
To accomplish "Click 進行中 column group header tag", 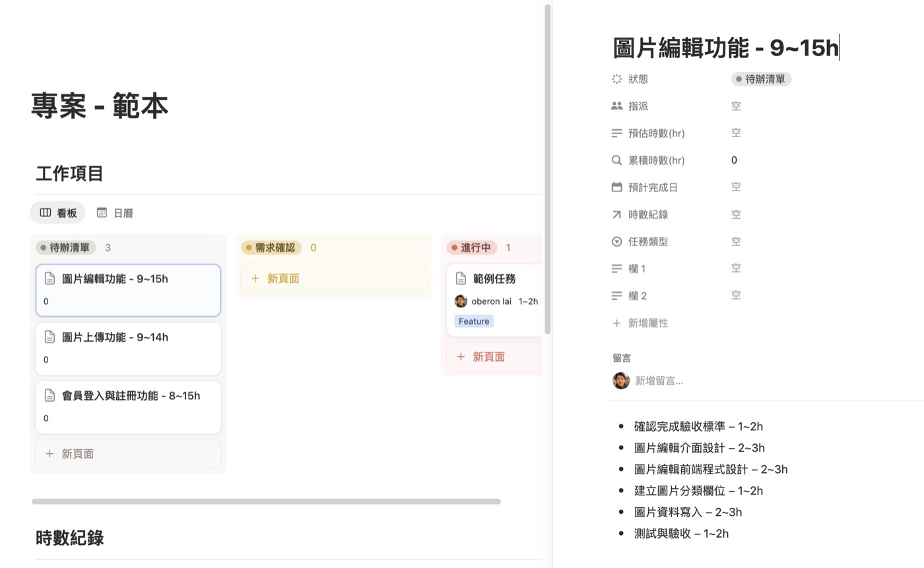I will 471,247.
